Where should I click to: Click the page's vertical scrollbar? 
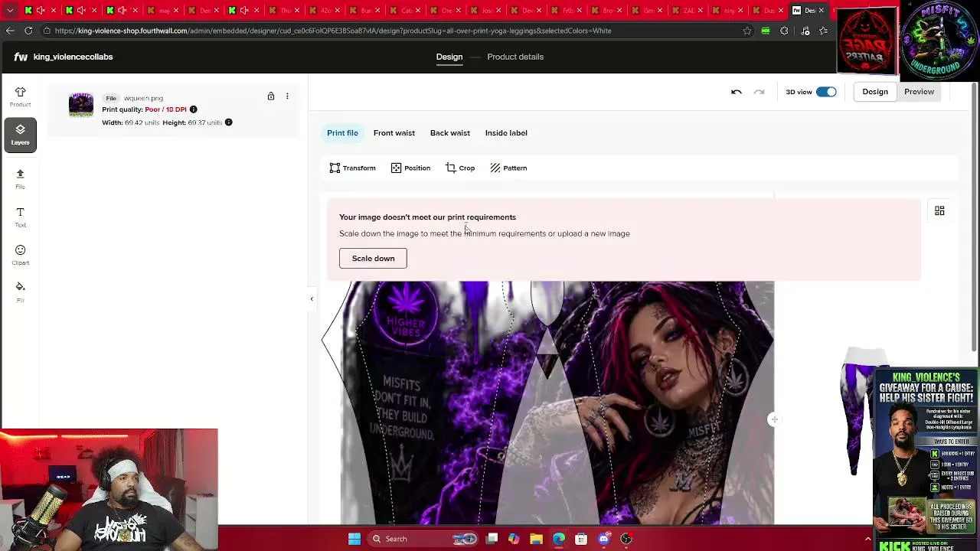(974, 216)
